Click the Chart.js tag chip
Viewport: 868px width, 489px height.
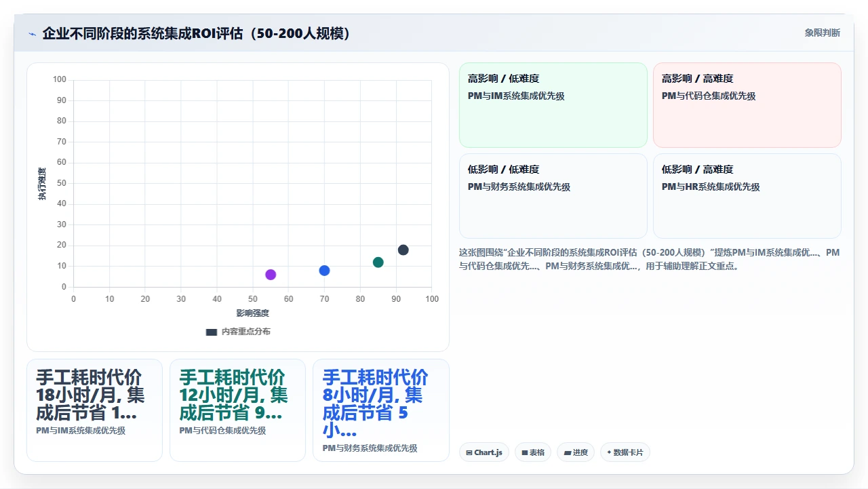484,452
